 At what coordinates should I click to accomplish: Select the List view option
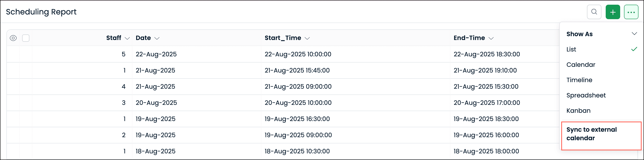pyautogui.click(x=571, y=49)
